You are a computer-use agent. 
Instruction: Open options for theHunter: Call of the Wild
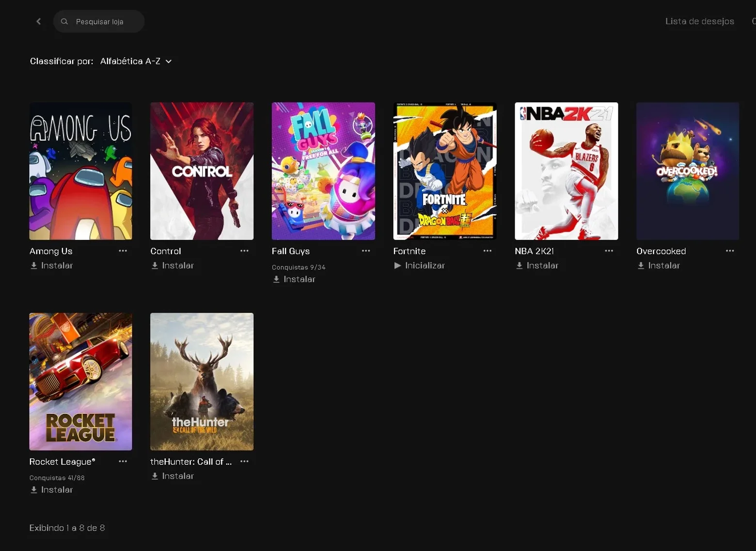tap(244, 461)
